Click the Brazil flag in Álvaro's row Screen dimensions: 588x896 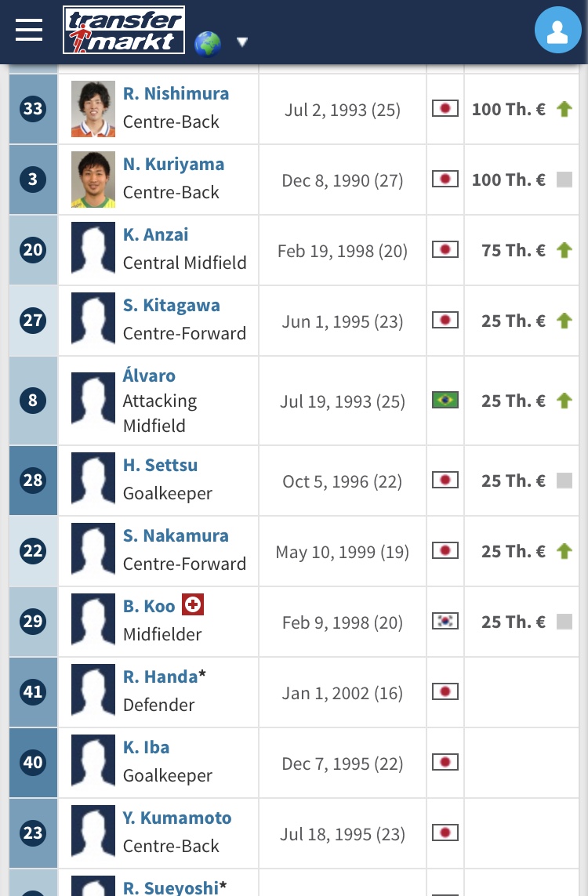(x=445, y=400)
